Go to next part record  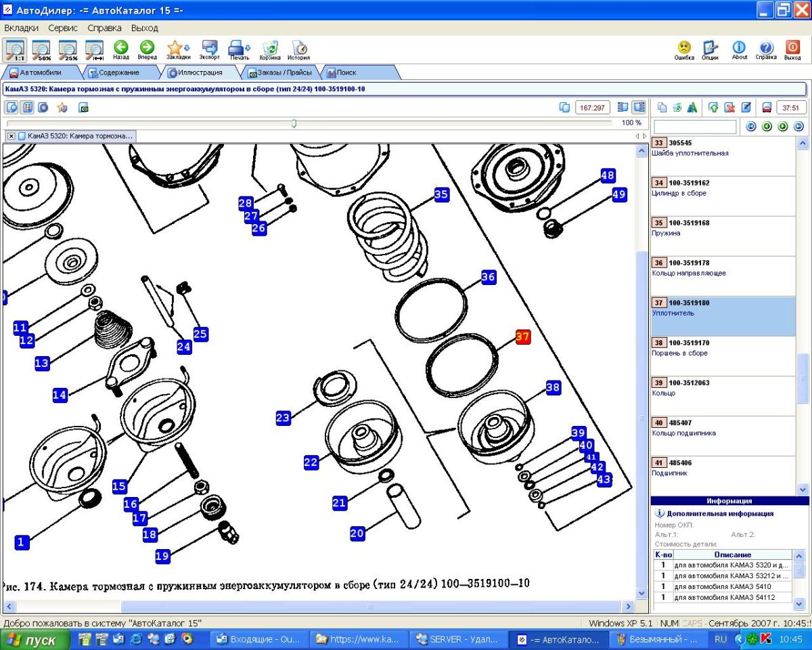tap(782, 127)
